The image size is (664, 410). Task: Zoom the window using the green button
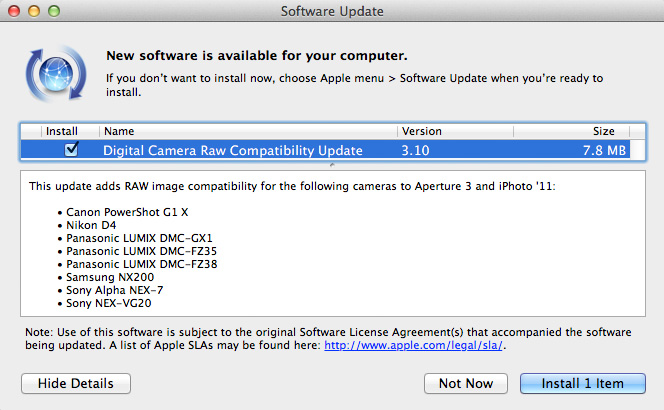[54, 11]
